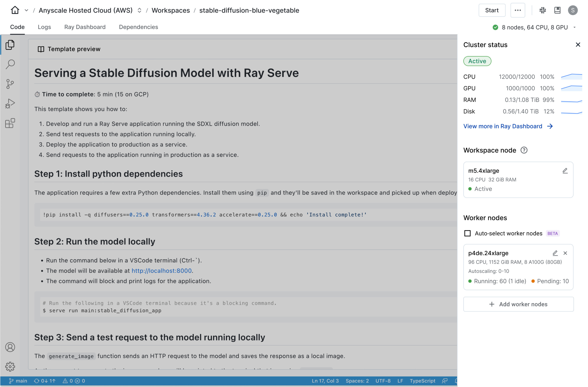Open the Anyscale Hosted Cloud switcher
The height and width of the screenshot is (387, 588).
(139, 10)
